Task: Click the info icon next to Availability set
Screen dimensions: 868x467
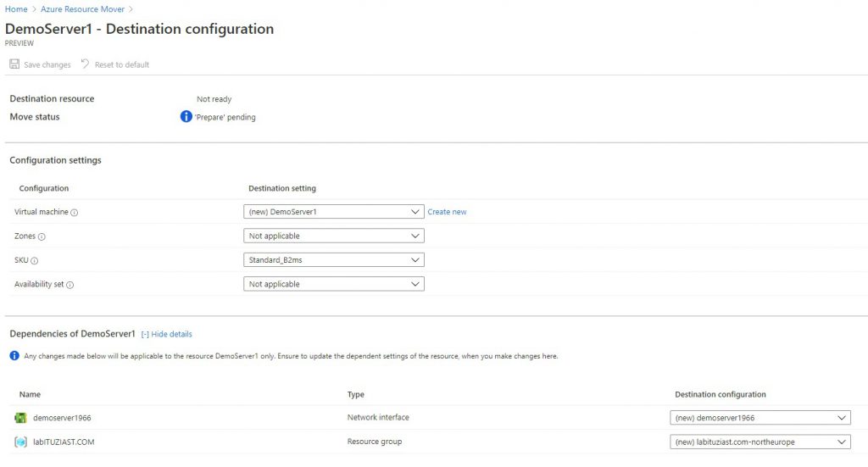Action: (70, 285)
